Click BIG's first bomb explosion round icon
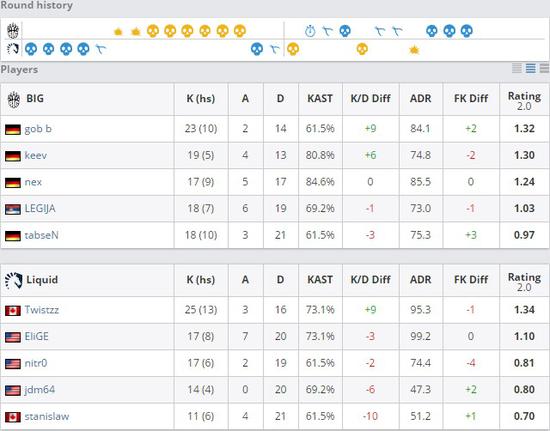Viewport: 550px width, 431px height. point(118,32)
